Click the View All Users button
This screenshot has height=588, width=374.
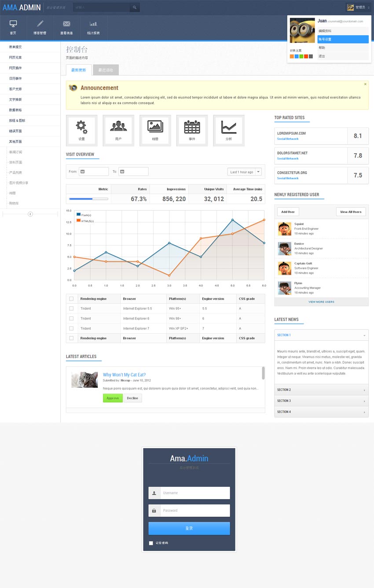tap(351, 212)
